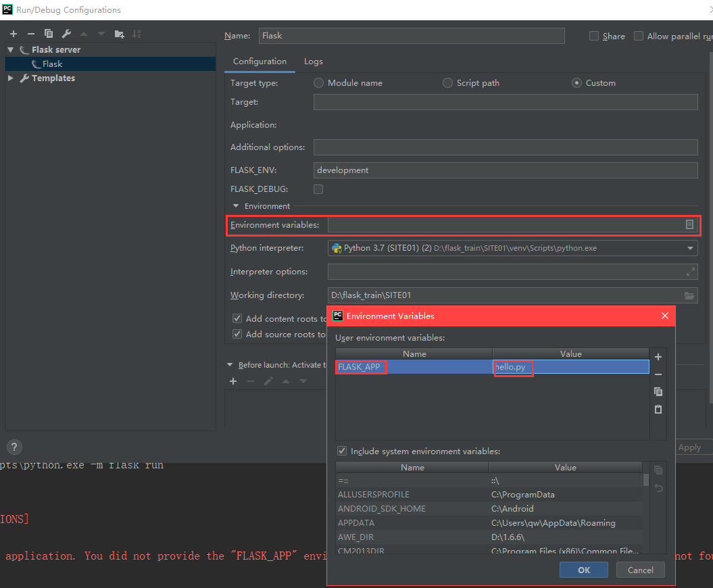Revert the system environment variable change
Screen dimensions: 713x588
658,488
